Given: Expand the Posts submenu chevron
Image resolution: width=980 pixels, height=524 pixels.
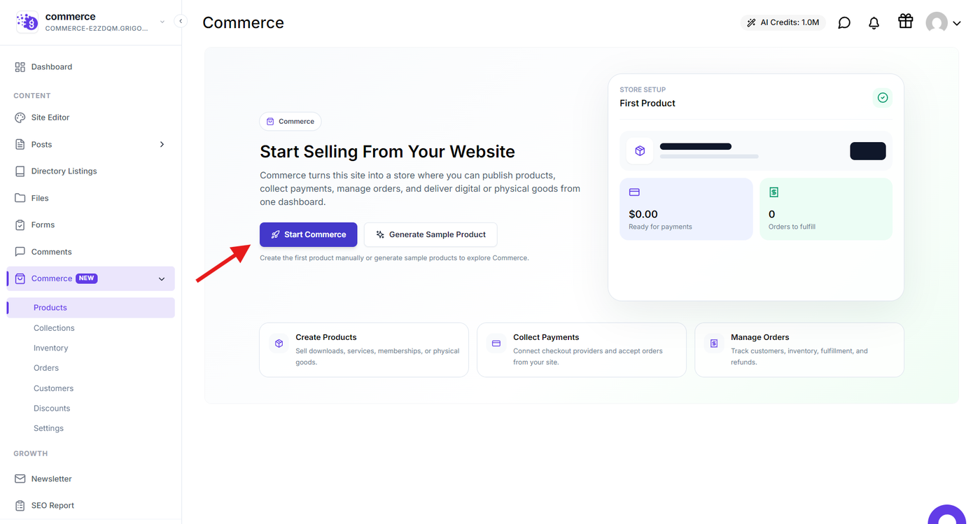Looking at the screenshot, I should click(162, 144).
